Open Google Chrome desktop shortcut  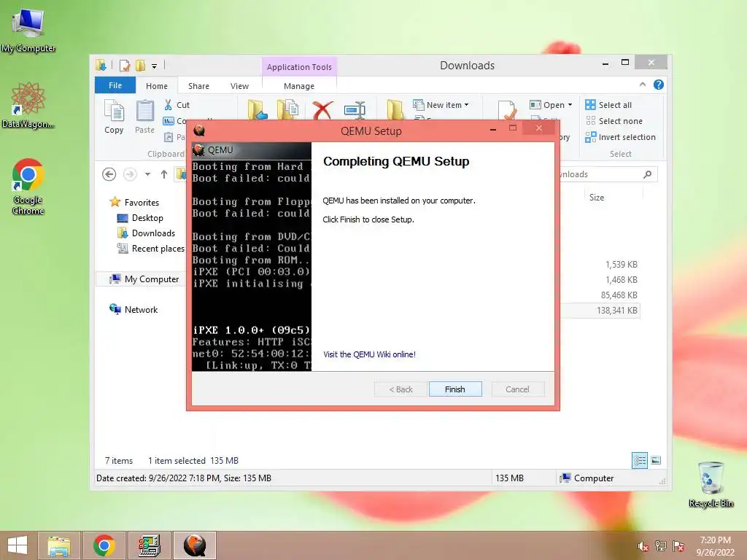click(28, 186)
